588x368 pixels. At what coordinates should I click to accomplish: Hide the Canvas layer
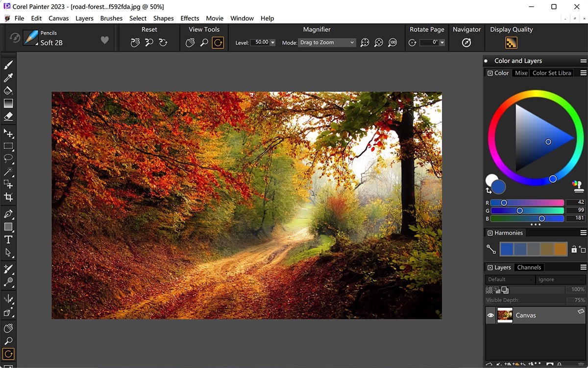490,315
